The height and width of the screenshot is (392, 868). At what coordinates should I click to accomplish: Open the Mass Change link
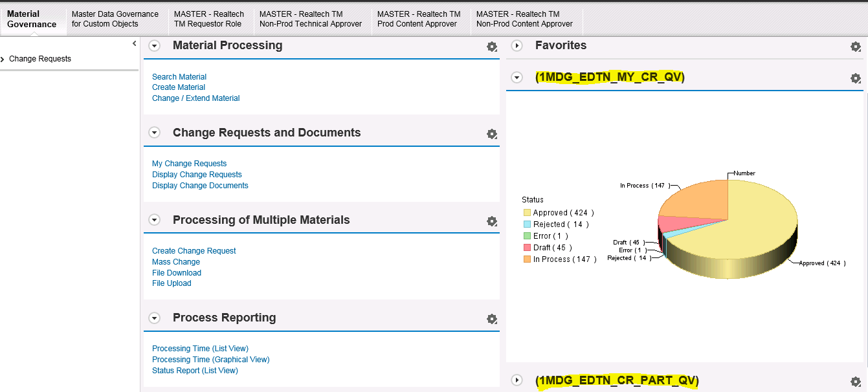[176, 262]
